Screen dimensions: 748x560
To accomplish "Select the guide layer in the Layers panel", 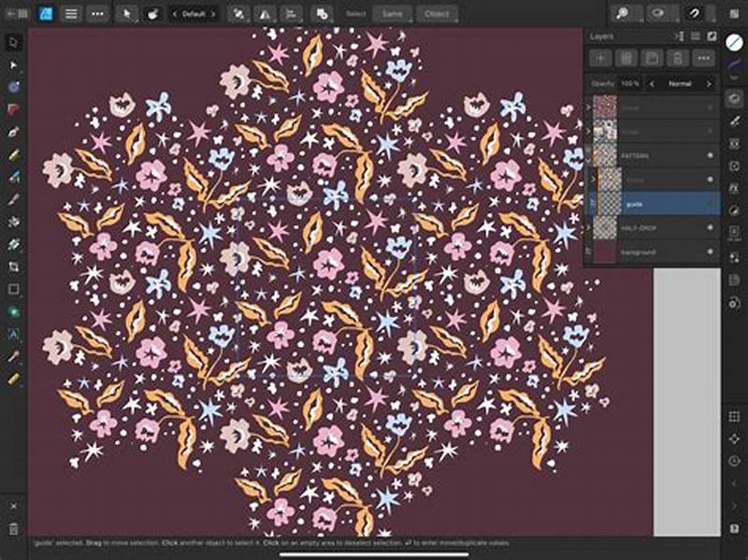I will click(x=654, y=203).
